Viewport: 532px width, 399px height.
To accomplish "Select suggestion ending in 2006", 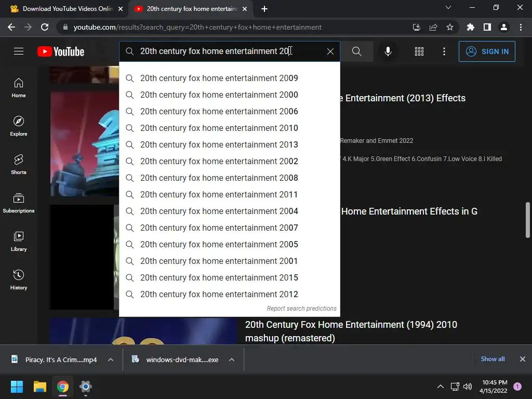I will (x=229, y=111).
